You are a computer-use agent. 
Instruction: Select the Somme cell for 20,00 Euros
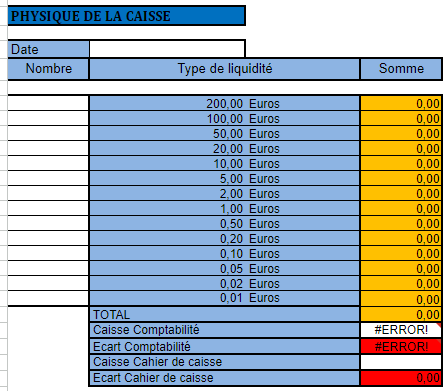click(x=401, y=148)
